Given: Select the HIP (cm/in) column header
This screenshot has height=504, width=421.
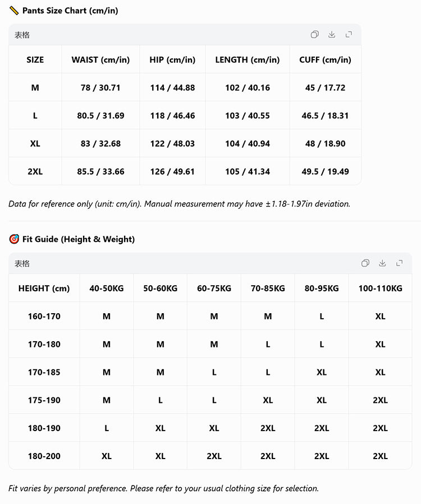Looking at the screenshot, I should pyautogui.click(x=172, y=60).
